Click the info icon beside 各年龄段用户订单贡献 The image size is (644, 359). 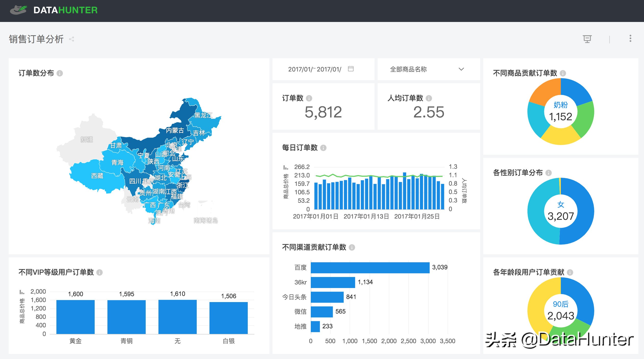[570, 273]
